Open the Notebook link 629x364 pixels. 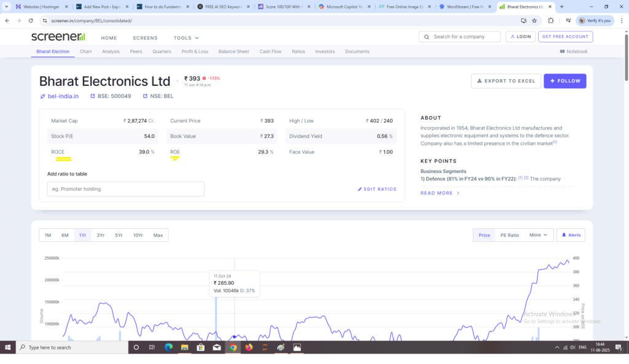574,52
